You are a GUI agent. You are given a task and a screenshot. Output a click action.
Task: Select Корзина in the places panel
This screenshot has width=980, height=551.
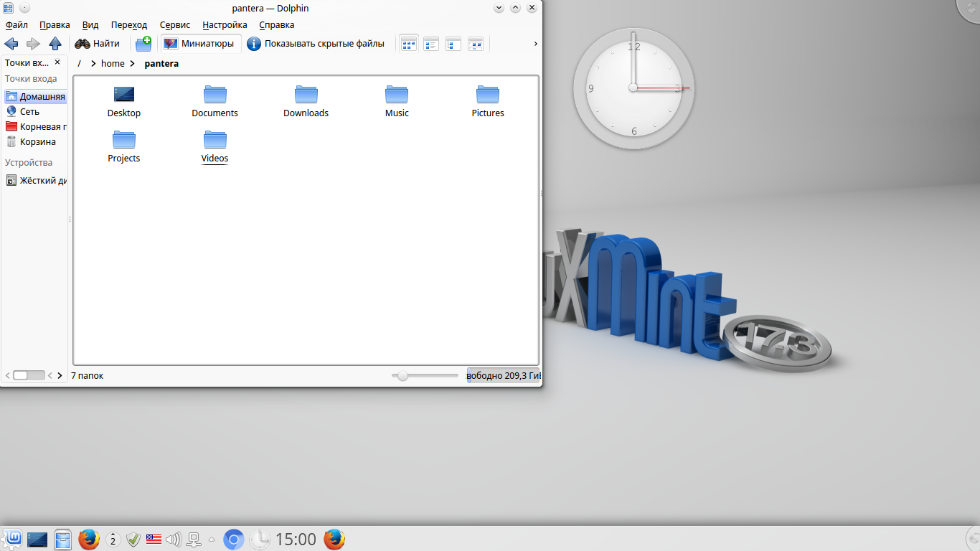tap(37, 142)
